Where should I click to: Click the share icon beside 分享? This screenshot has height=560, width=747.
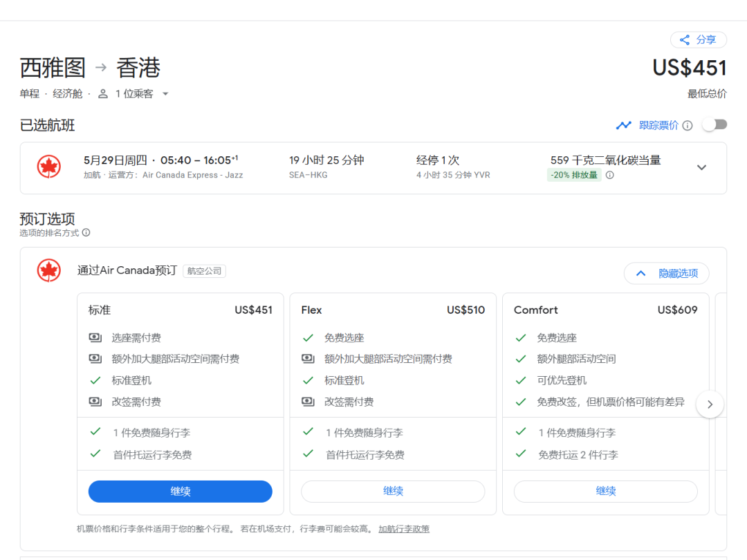click(x=685, y=40)
